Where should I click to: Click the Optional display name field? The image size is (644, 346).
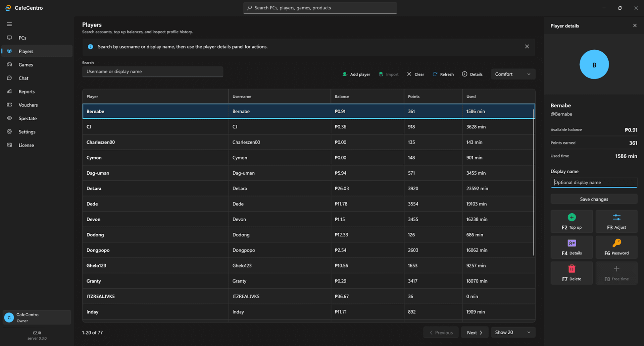(594, 182)
